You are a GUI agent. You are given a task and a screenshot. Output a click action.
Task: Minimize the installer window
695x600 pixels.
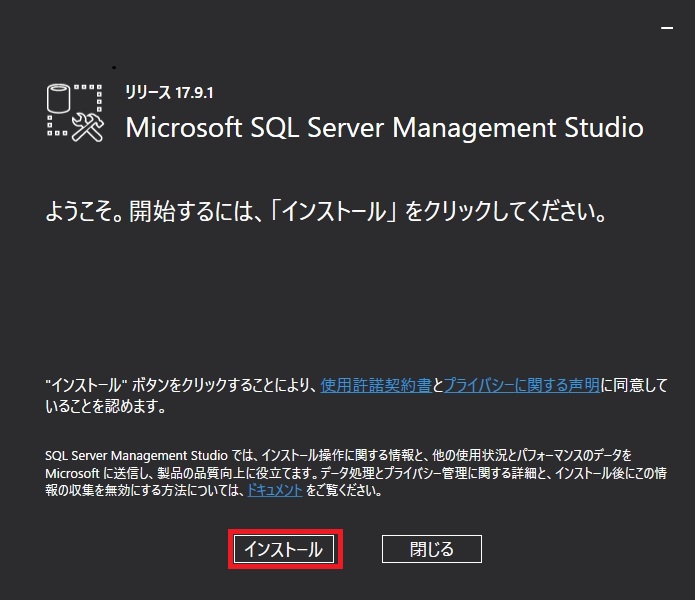[x=667, y=28]
